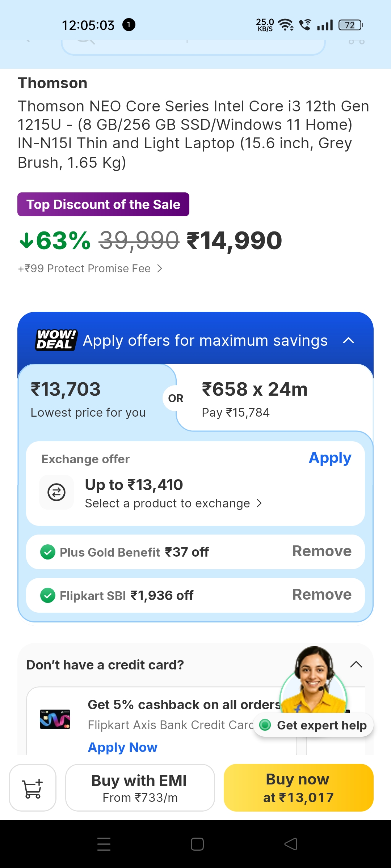Select the ₹13,703 lowest price tab
This screenshot has height=868, width=391.
pos(88,398)
